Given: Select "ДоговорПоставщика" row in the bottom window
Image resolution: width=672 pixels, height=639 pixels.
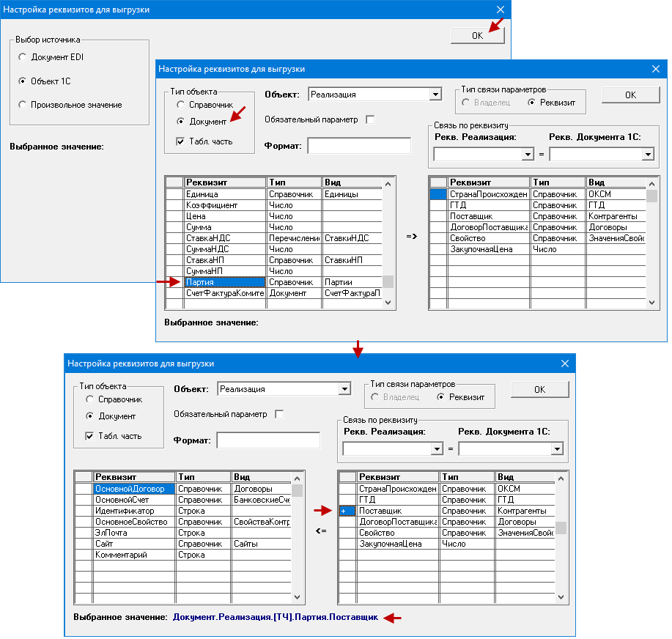Looking at the screenshot, I should [x=446, y=522].
